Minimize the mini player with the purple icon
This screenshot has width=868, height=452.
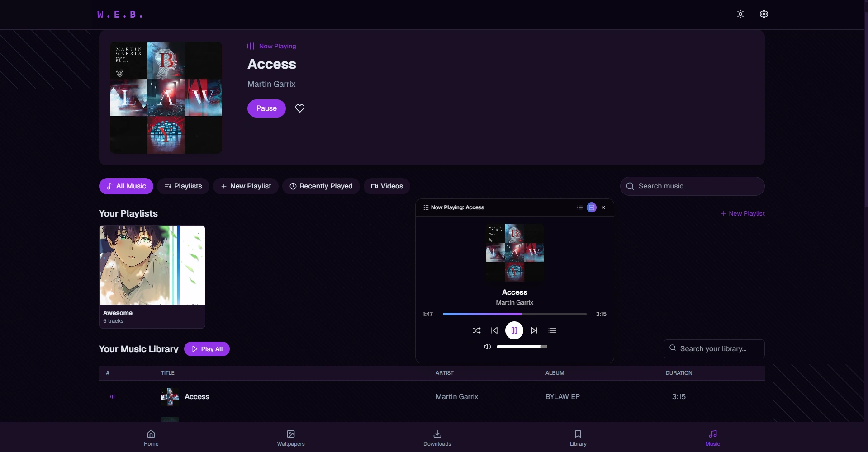592,207
